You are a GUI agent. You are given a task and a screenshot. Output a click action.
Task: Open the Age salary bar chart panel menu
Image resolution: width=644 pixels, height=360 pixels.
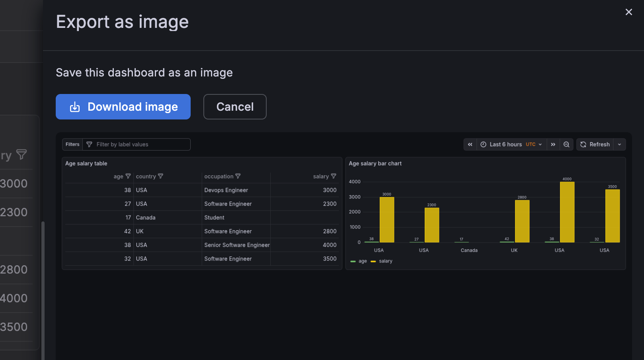pyautogui.click(x=375, y=163)
